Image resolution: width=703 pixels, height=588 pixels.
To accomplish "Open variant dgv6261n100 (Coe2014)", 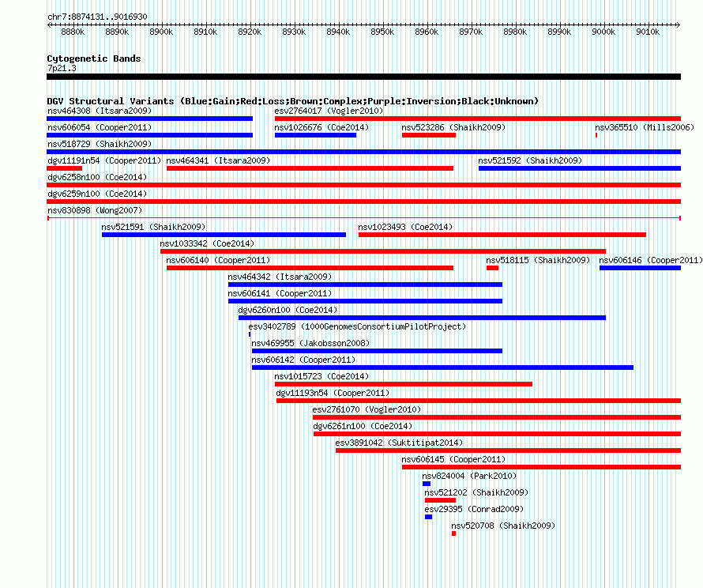I will pos(363,426).
